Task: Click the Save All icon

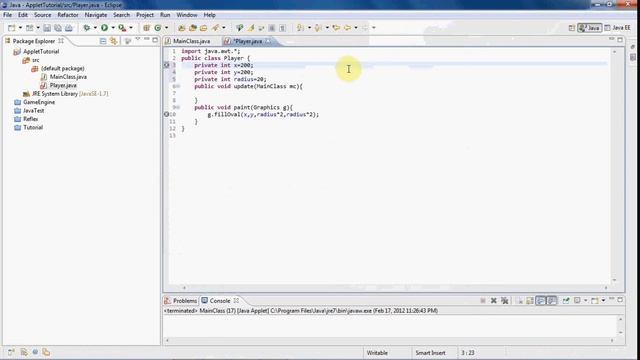Action: pos(58,28)
